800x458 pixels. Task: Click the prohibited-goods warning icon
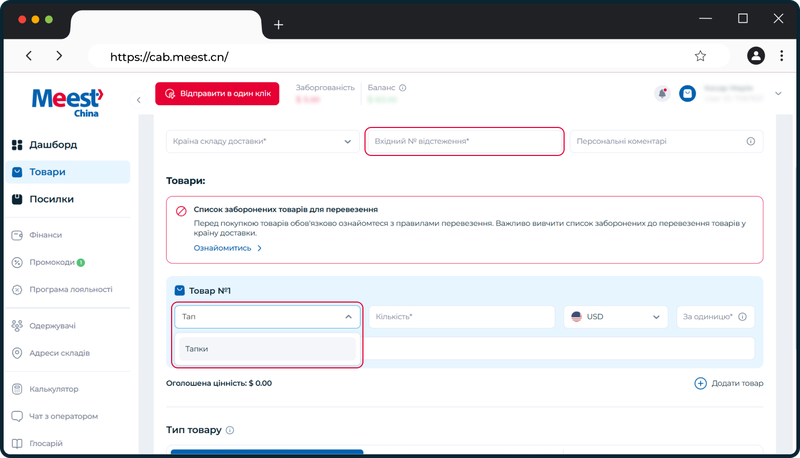click(181, 211)
